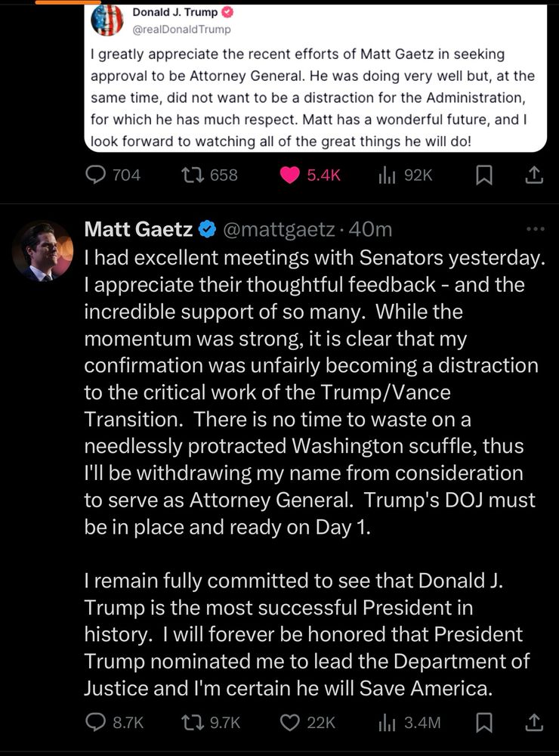
Task: Share Matt Gaetz's post
Action: pyautogui.click(x=533, y=722)
